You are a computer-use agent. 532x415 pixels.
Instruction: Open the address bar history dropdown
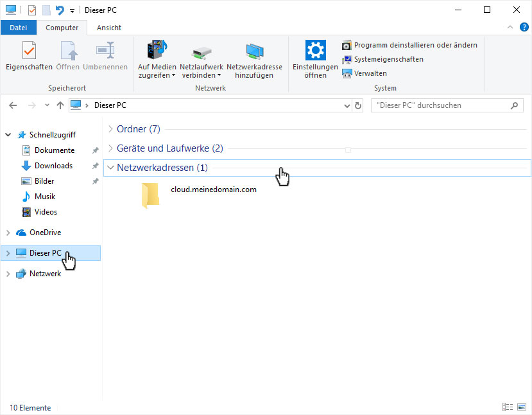347,105
